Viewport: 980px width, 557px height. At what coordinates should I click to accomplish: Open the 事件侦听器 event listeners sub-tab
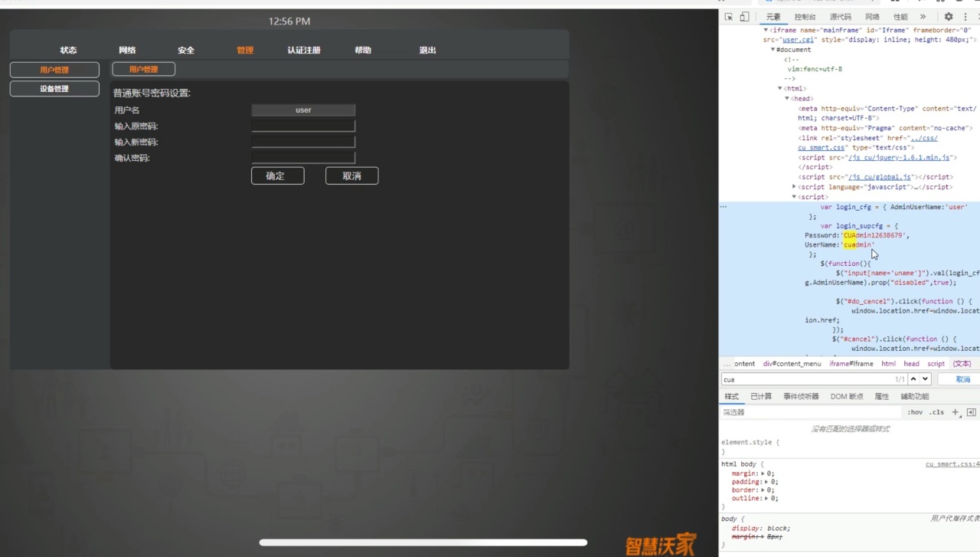(801, 396)
